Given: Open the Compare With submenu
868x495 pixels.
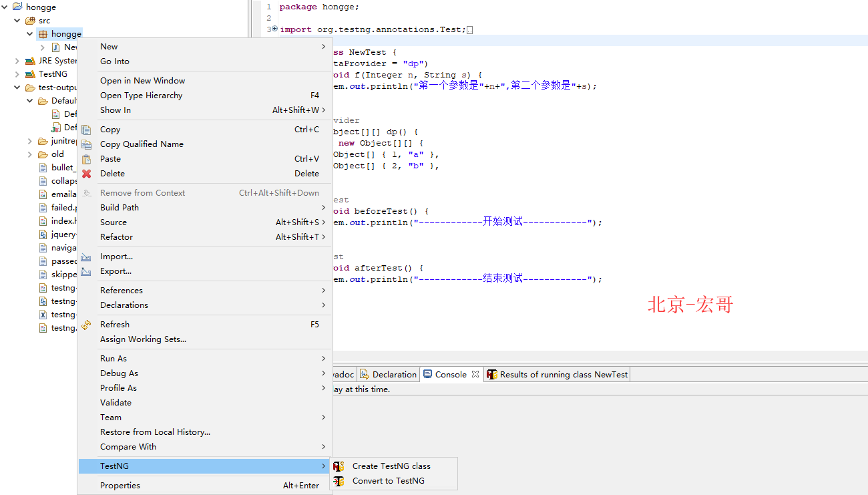Looking at the screenshot, I should (x=204, y=447).
